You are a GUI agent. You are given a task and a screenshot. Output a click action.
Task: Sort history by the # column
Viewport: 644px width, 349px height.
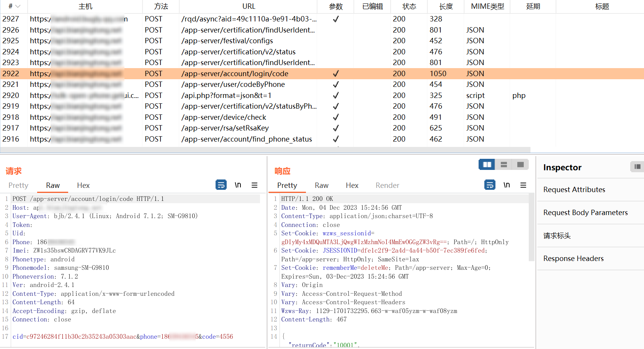coord(14,7)
